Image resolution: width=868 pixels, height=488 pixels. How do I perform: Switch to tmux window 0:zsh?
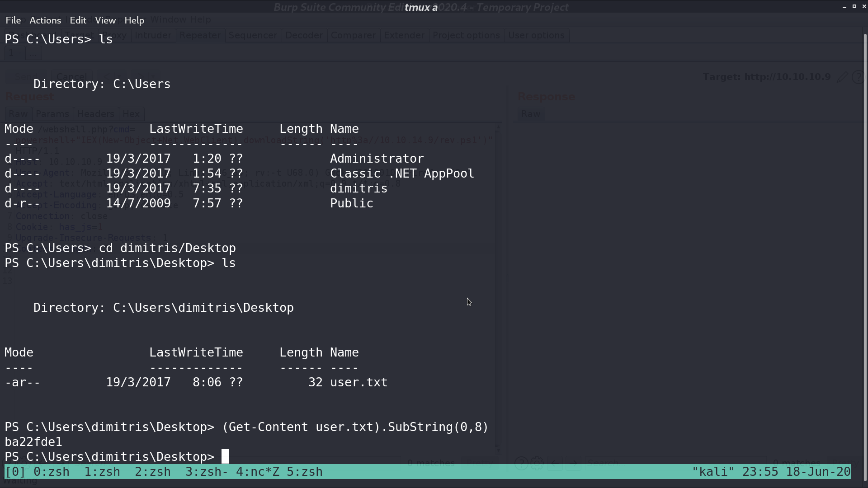(x=52, y=472)
